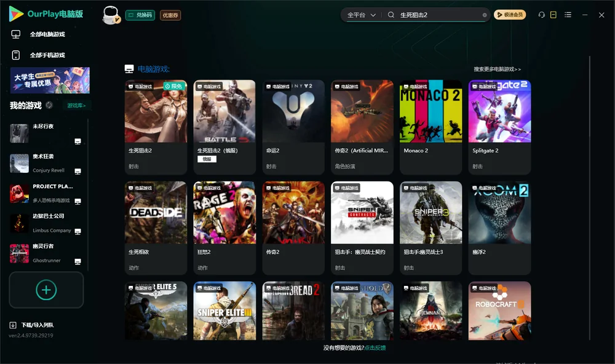The height and width of the screenshot is (364, 615).
Task: Expand the 全平台 platform dropdown
Action: click(x=361, y=15)
